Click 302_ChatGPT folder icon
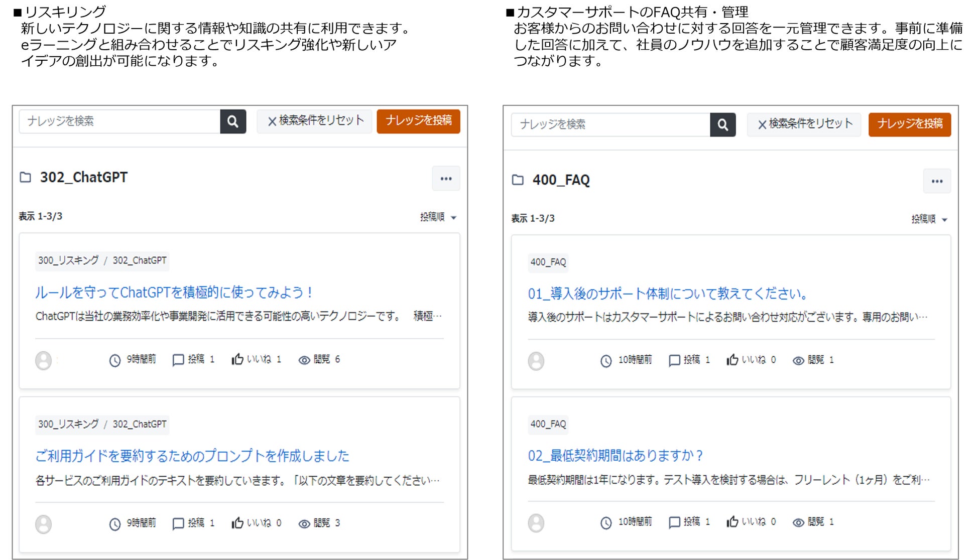The image size is (979, 560). pos(25,177)
